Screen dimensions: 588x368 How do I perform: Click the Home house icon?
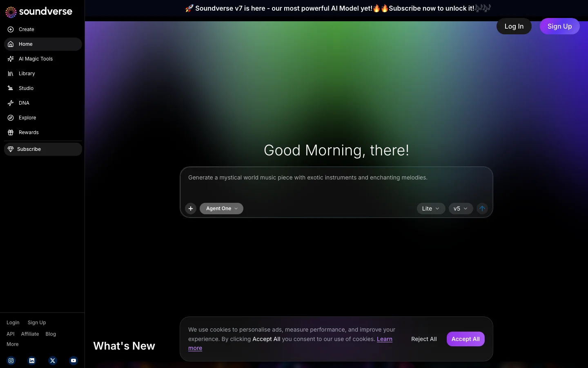coord(11,44)
